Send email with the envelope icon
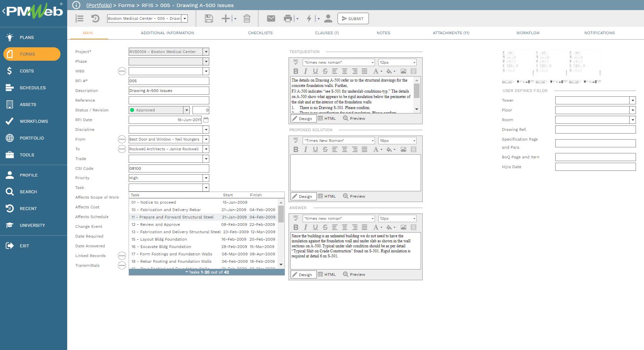644x350 pixels. (271, 18)
